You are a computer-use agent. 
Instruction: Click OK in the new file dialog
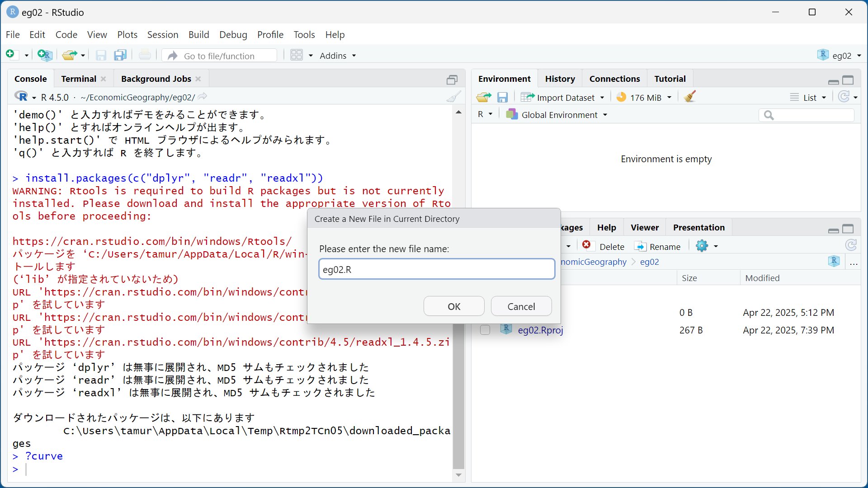pos(453,306)
